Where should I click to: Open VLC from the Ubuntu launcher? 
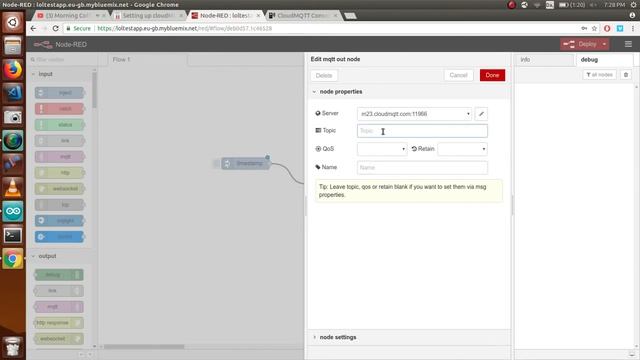click(13, 187)
